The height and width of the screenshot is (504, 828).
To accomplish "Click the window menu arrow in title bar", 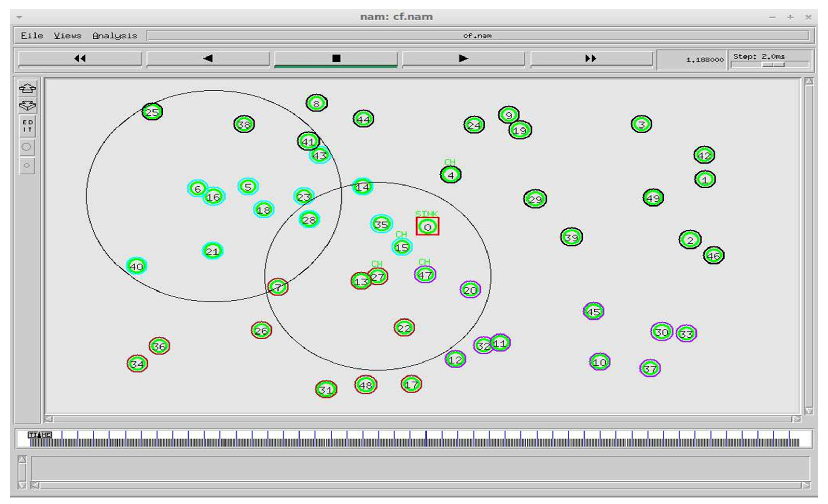I will pos(19,17).
